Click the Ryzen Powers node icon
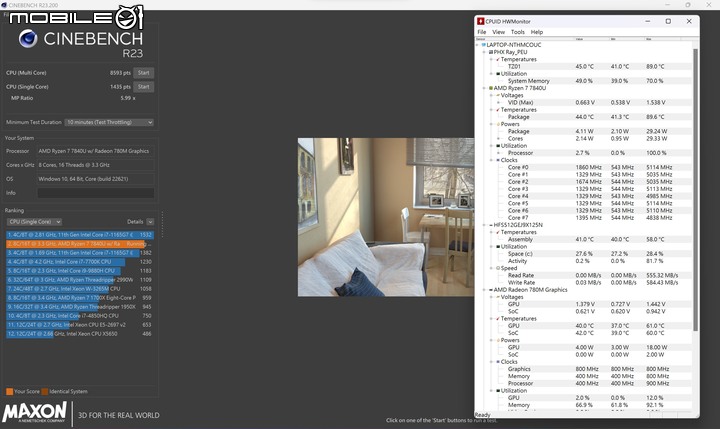 click(498, 124)
